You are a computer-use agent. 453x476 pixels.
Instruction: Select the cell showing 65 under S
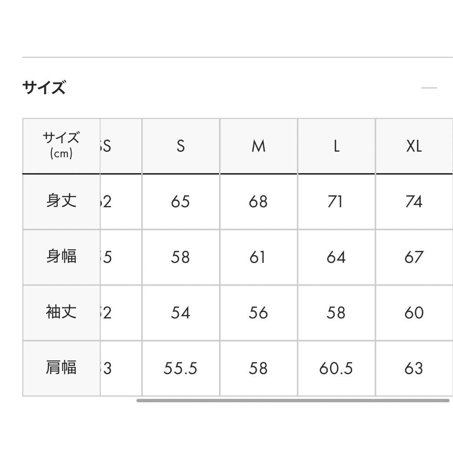point(180,201)
